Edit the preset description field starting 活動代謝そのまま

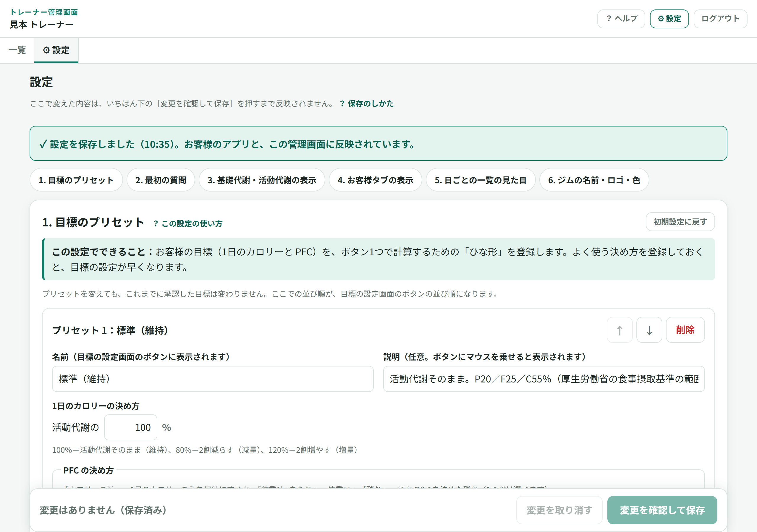tap(544, 379)
